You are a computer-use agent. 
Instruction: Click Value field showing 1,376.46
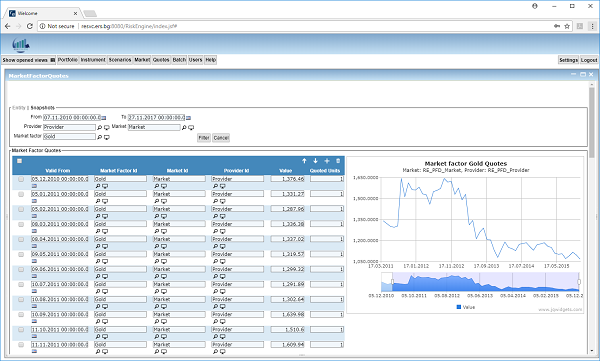pos(287,179)
